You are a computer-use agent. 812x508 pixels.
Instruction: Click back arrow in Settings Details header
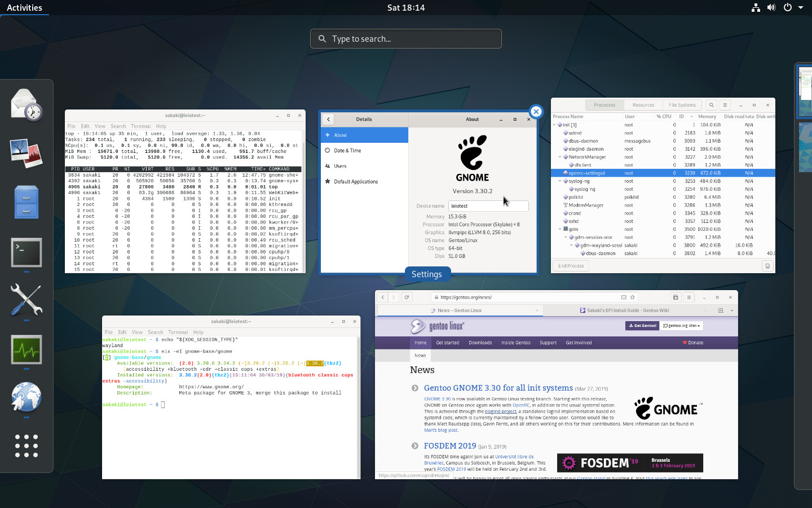coord(328,119)
